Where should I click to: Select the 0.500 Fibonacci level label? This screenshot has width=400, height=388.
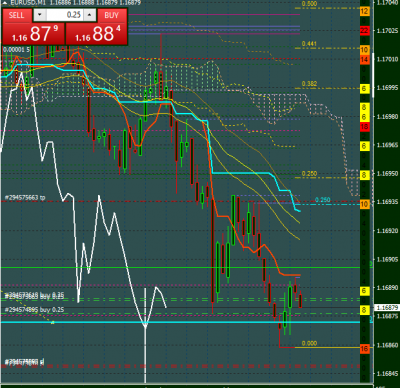click(x=309, y=4)
